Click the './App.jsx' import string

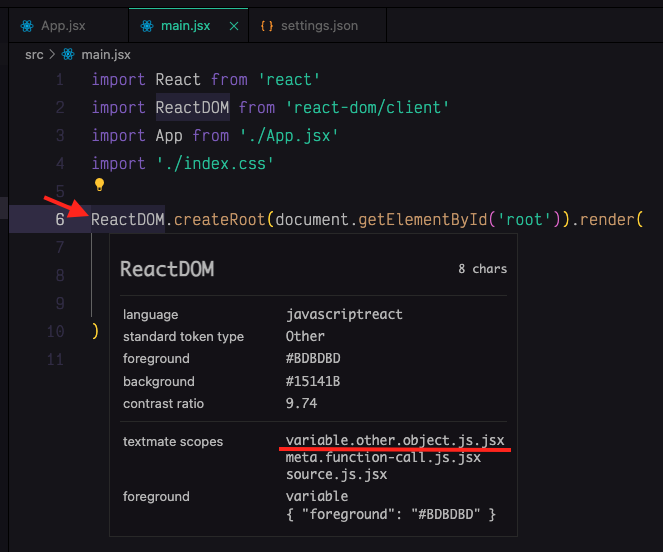tap(288, 135)
